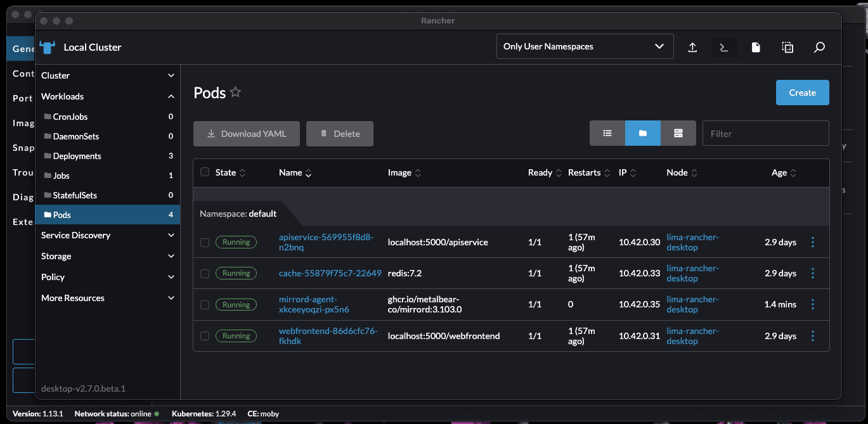868x424 pixels.
Task: Open the mirrord-agent-xkceeyoqzi-px5n6 pod link
Action: (x=314, y=304)
